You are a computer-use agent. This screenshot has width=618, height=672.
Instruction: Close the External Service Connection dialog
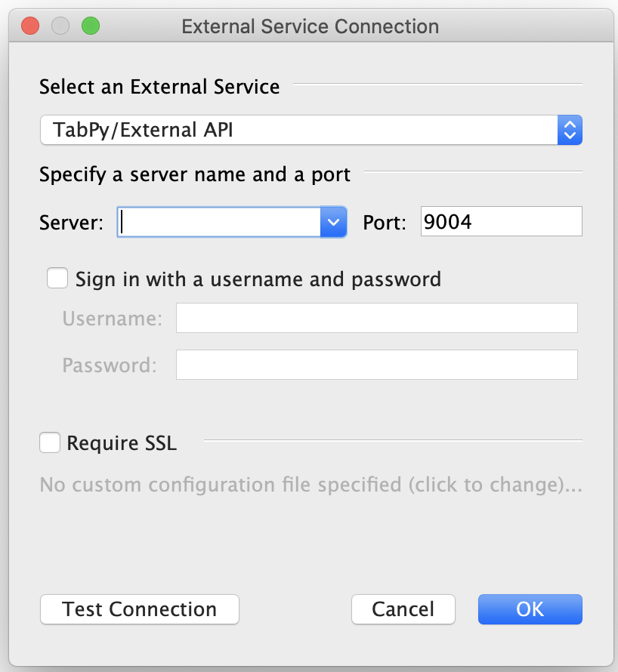30,26
